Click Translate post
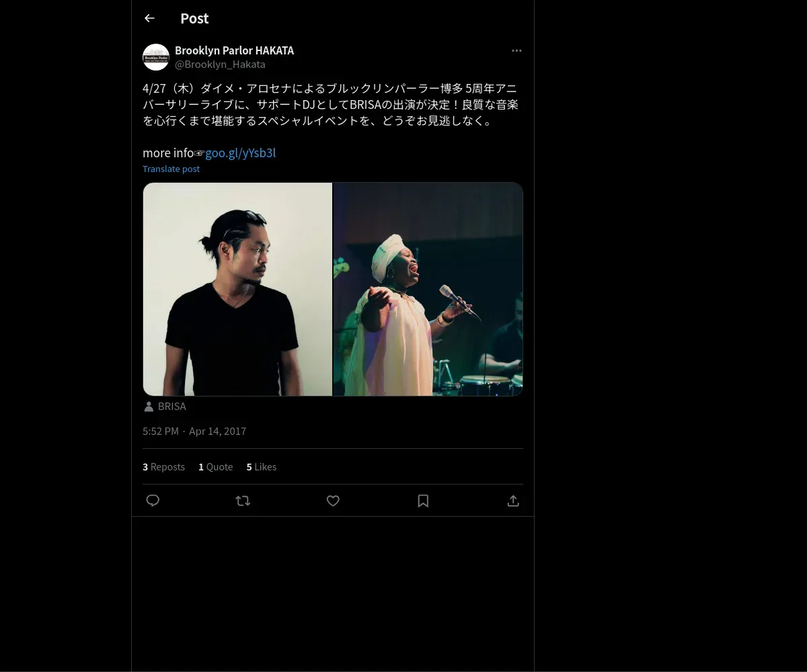The width and height of the screenshot is (807, 672). point(171,169)
